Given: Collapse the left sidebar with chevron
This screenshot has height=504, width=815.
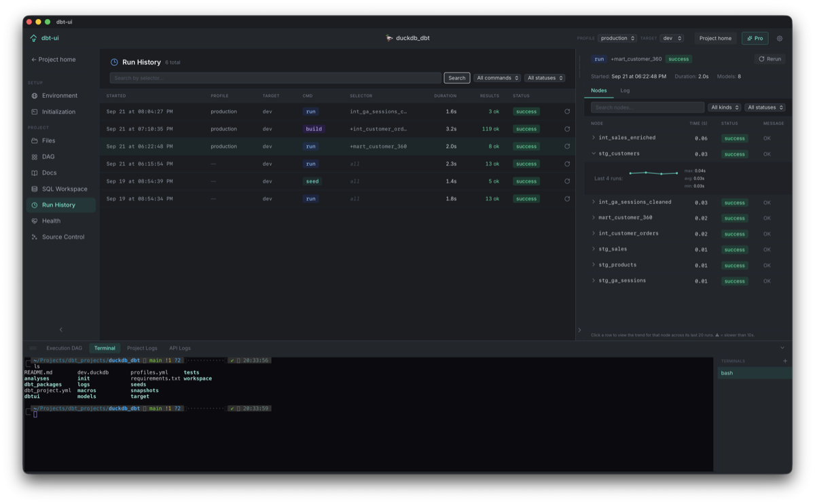Looking at the screenshot, I should 61,329.
